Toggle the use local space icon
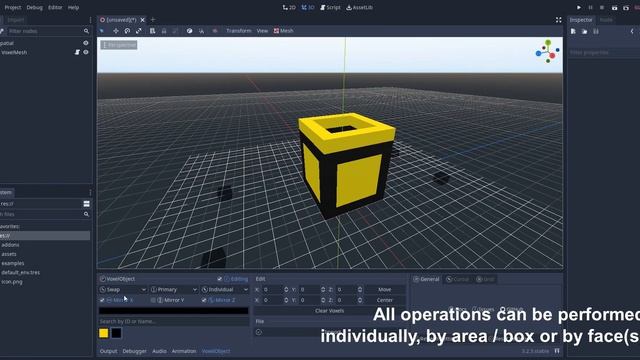 189,31
